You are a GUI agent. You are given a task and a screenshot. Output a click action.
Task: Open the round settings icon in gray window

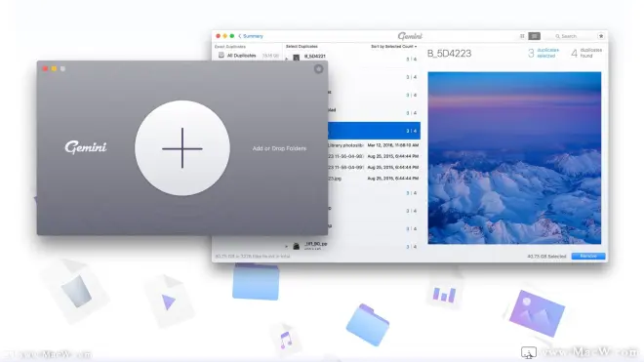point(318,69)
